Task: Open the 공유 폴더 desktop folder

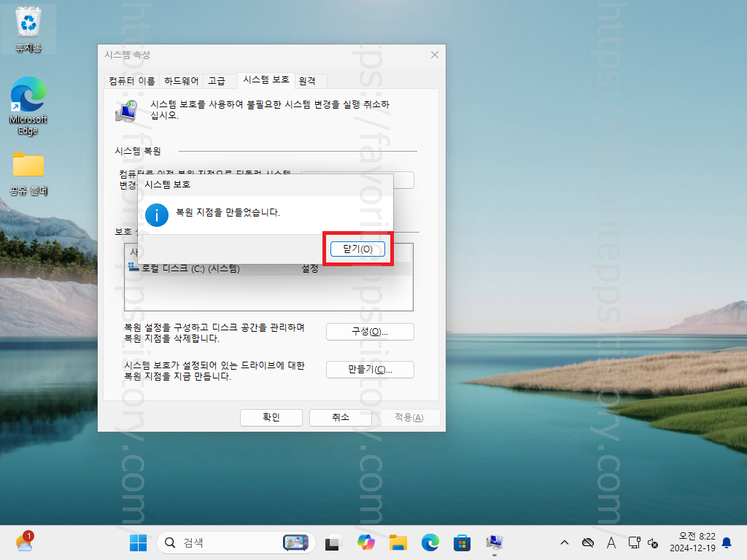Action: (28, 174)
